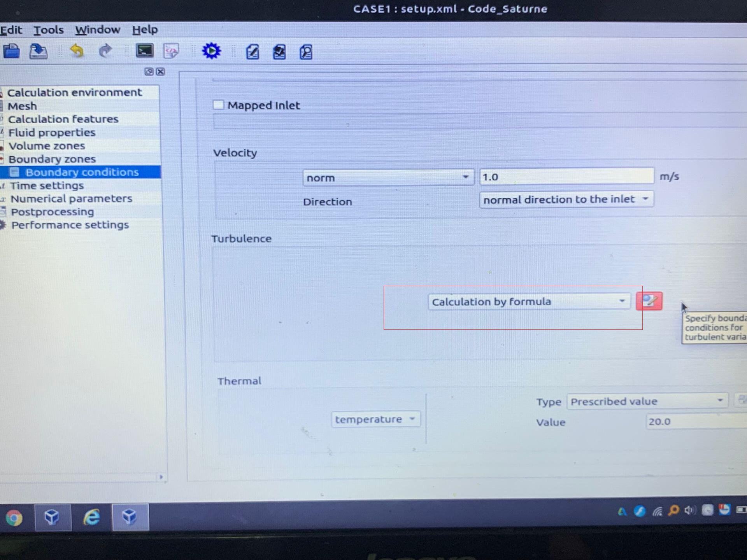Enable the Mapped Inlet checkbox
Viewport: 747px width, 560px height.
[x=219, y=105]
